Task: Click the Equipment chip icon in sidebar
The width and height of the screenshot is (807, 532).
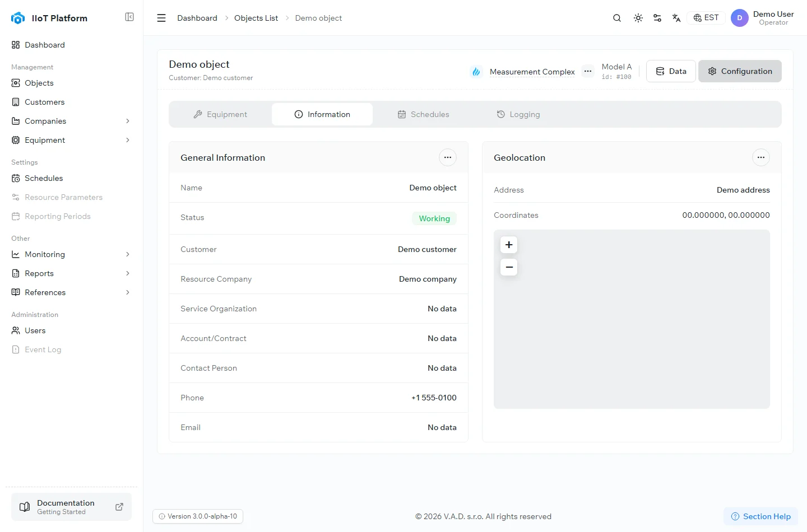Action: click(16, 140)
